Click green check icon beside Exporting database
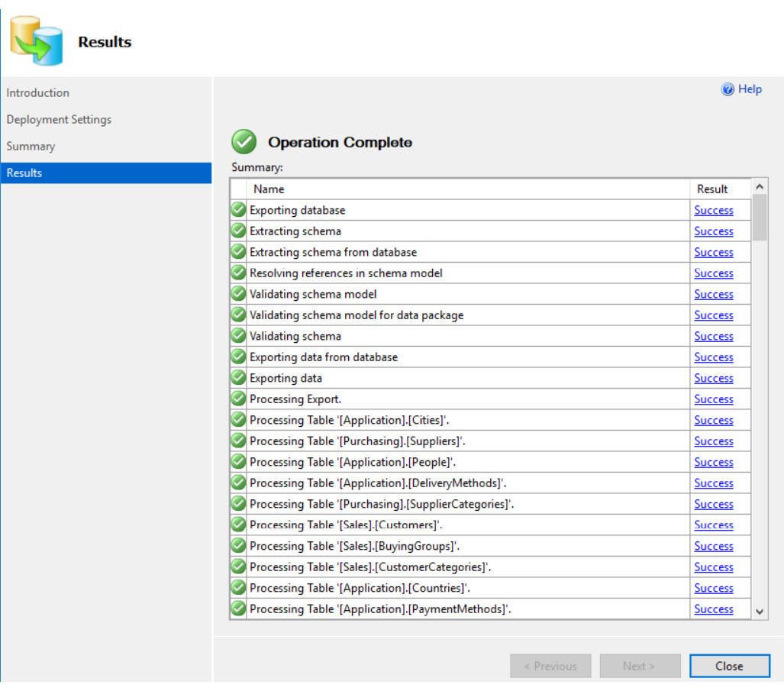The image size is (784, 691). 238,210
